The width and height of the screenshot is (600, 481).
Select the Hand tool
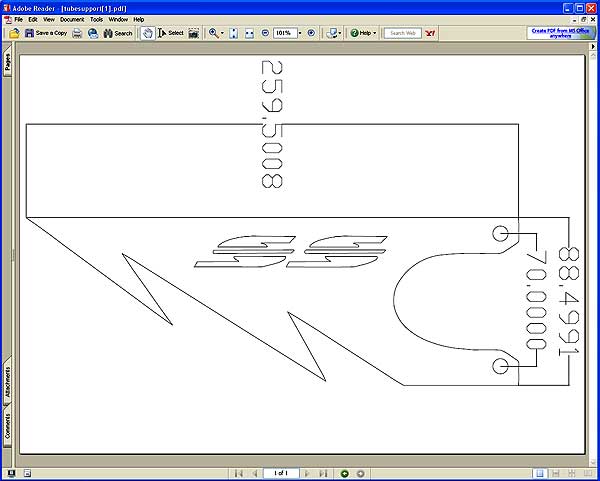point(148,33)
